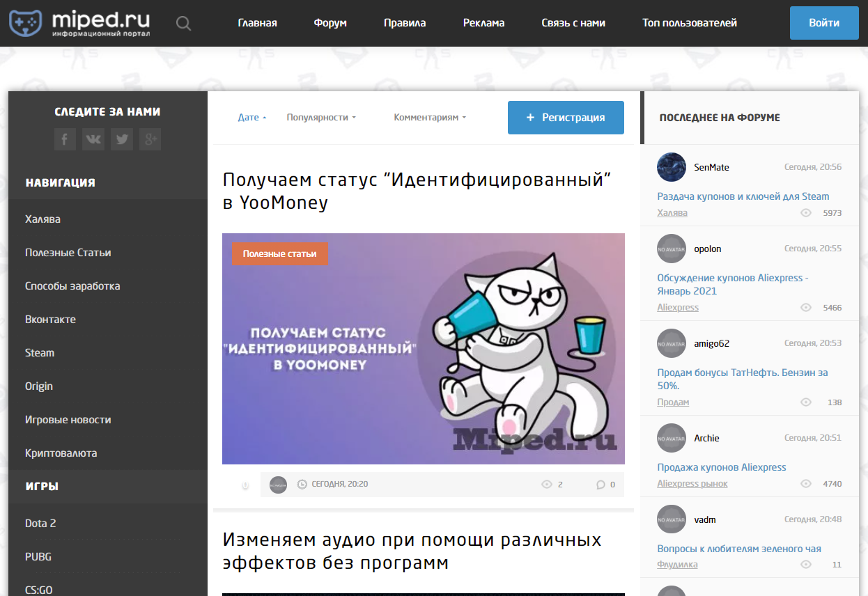Open Халява category under SenMate's forum post
This screenshot has height=596, width=868.
pos(672,213)
